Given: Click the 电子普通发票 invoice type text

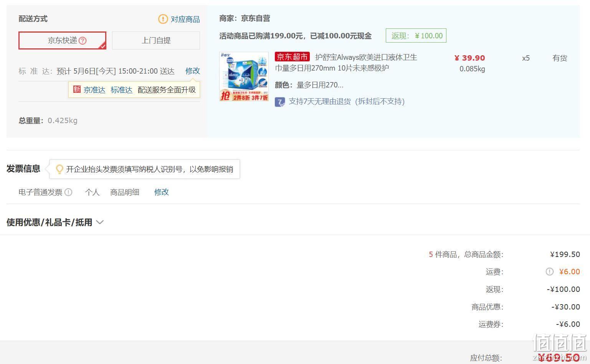Looking at the screenshot, I should point(40,192).
